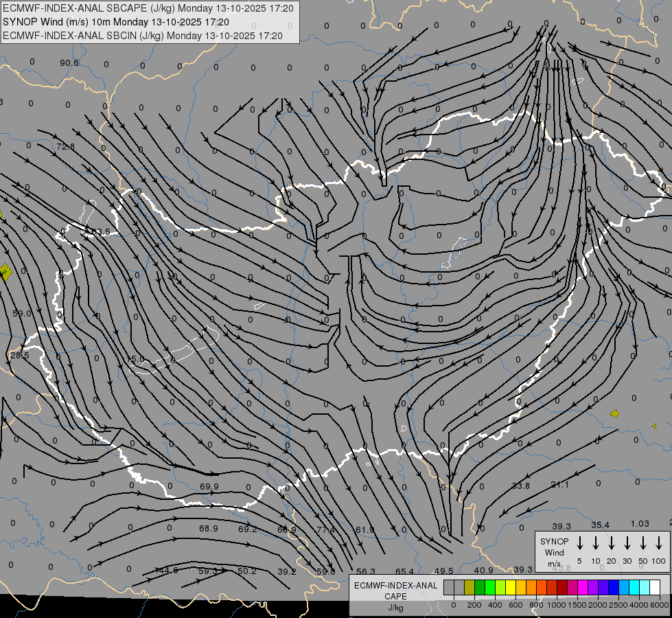
Task: Click the 72.8 data value on map
Action: [66, 147]
